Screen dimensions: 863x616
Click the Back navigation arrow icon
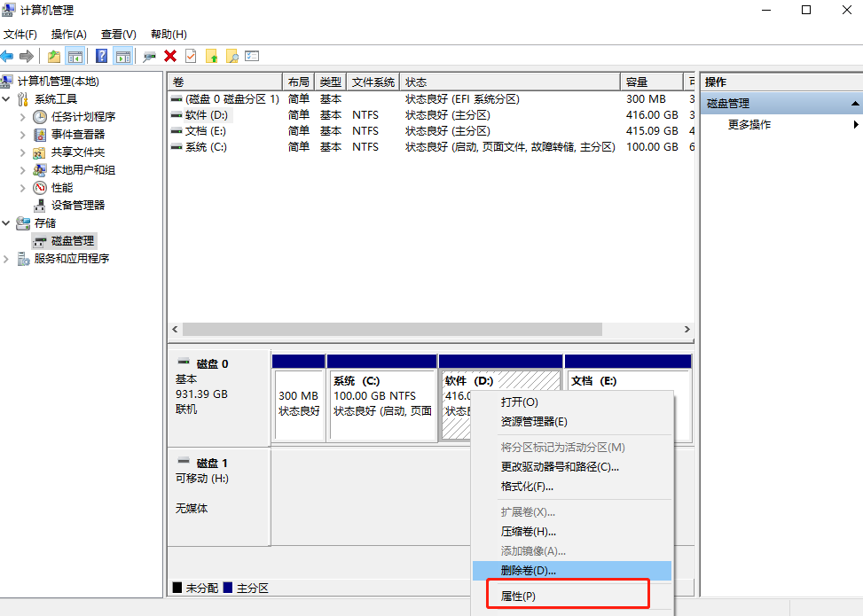pyautogui.click(x=7, y=56)
